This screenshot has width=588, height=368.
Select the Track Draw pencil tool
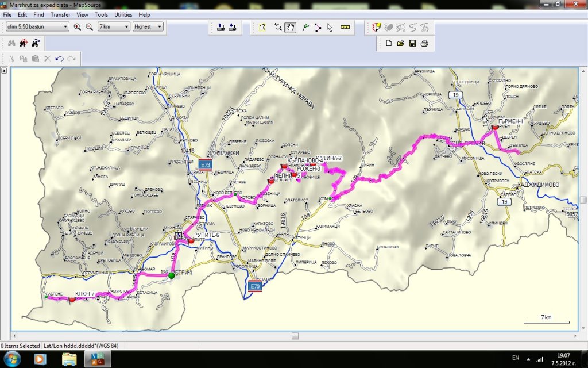377,28
